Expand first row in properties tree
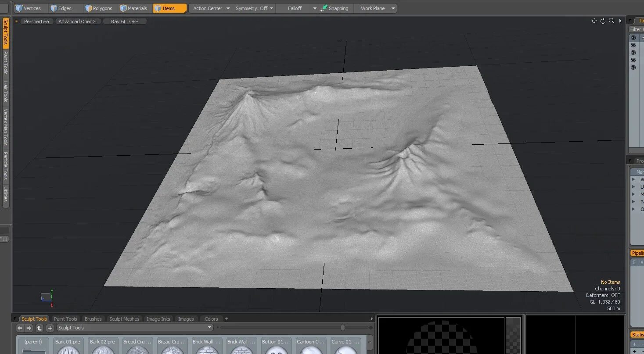The width and height of the screenshot is (644, 354). coord(633,179)
